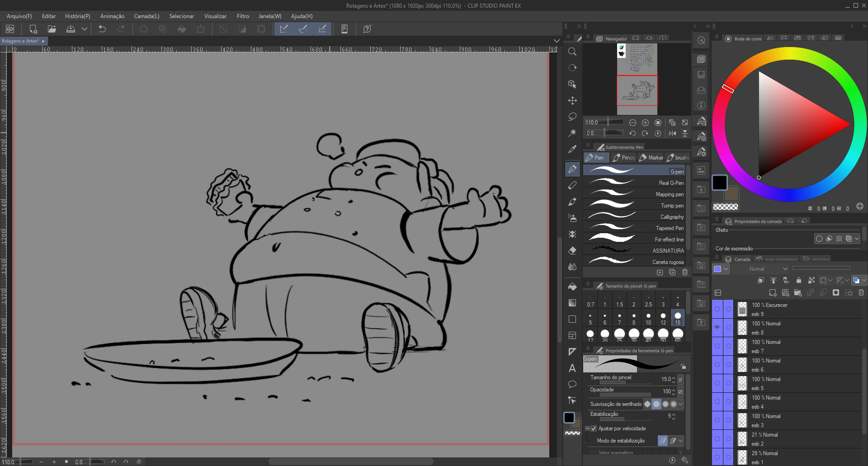Viewport: 868px width, 466px height.
Task: Open the Arquivo(F) menu
Action: [x=19, y=16]
